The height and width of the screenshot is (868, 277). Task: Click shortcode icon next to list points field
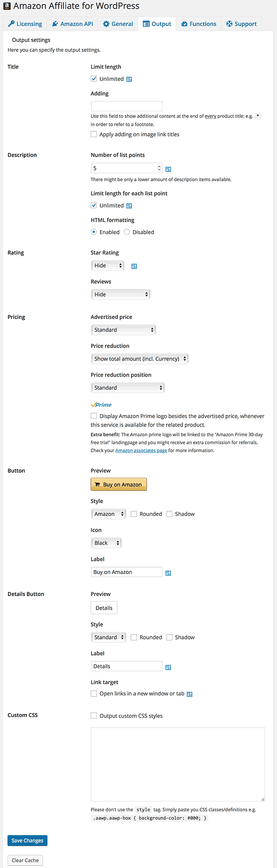coord(168,169)
